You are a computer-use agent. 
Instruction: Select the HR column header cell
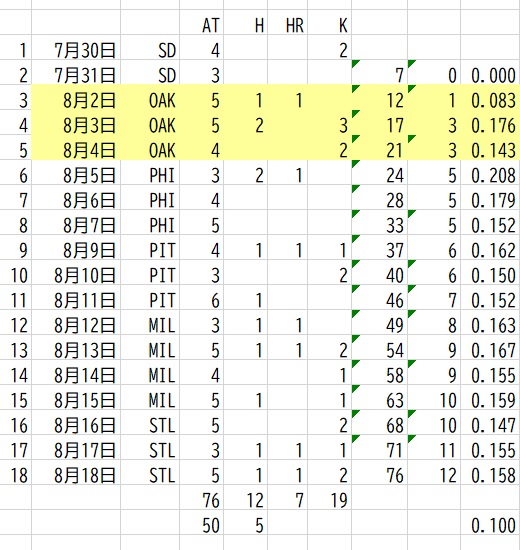[288, 22]
